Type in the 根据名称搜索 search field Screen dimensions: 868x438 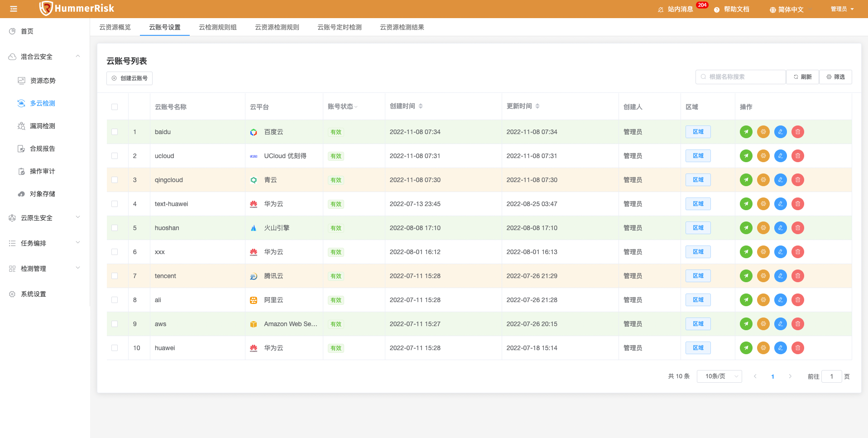pyautogui.click(x=740, y=77)
